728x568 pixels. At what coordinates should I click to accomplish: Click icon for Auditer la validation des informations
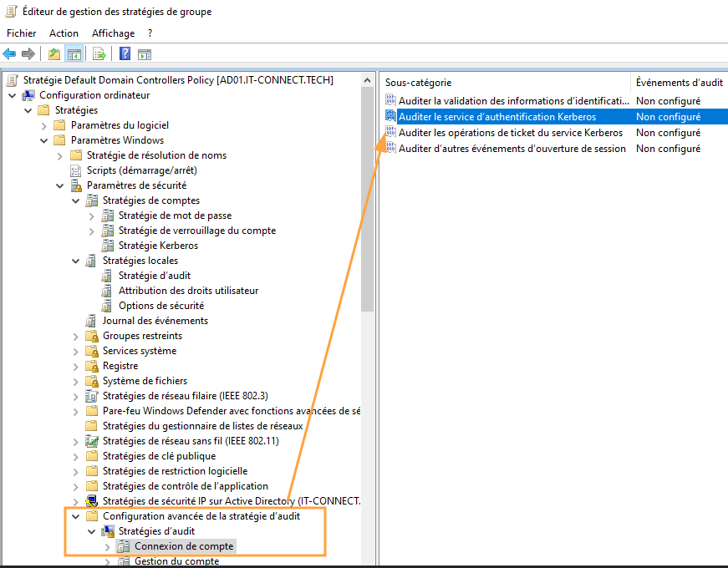[390, 100]
